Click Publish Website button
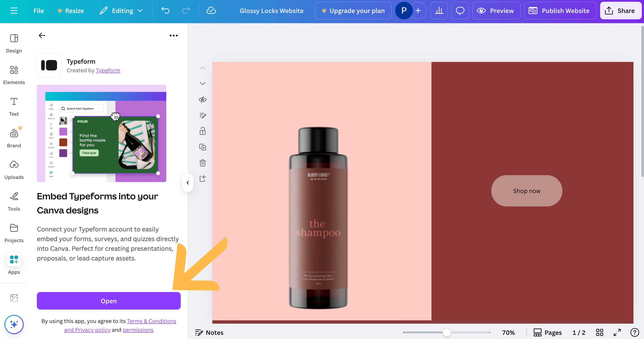This screenshot has width=644, height=339. (x=560, y=11)
